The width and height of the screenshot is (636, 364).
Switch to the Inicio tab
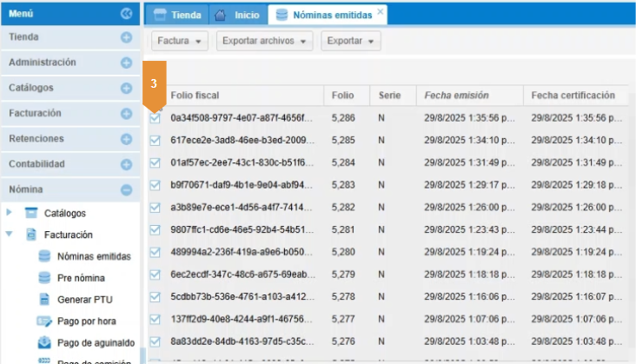pos(236,15)
